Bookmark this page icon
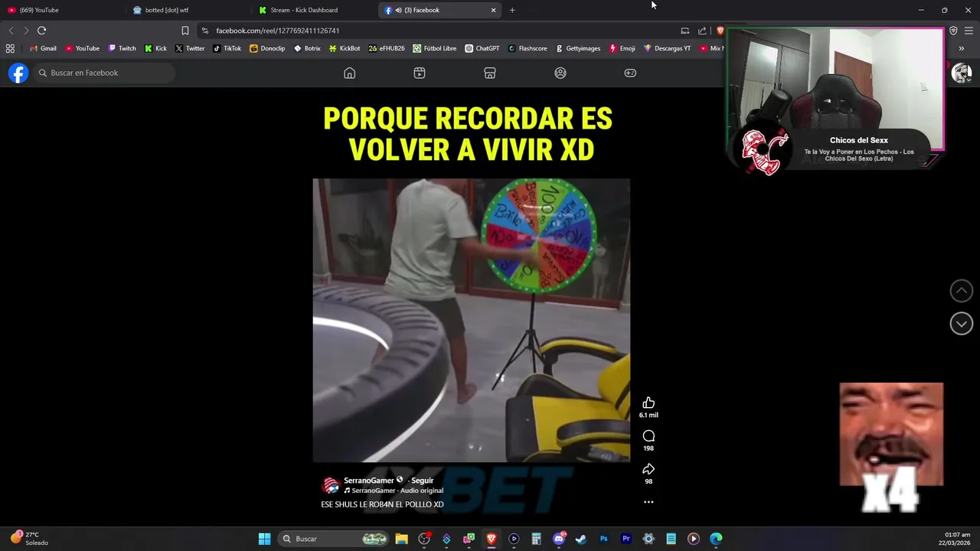The image size is (980, 551). coord(185,31)
